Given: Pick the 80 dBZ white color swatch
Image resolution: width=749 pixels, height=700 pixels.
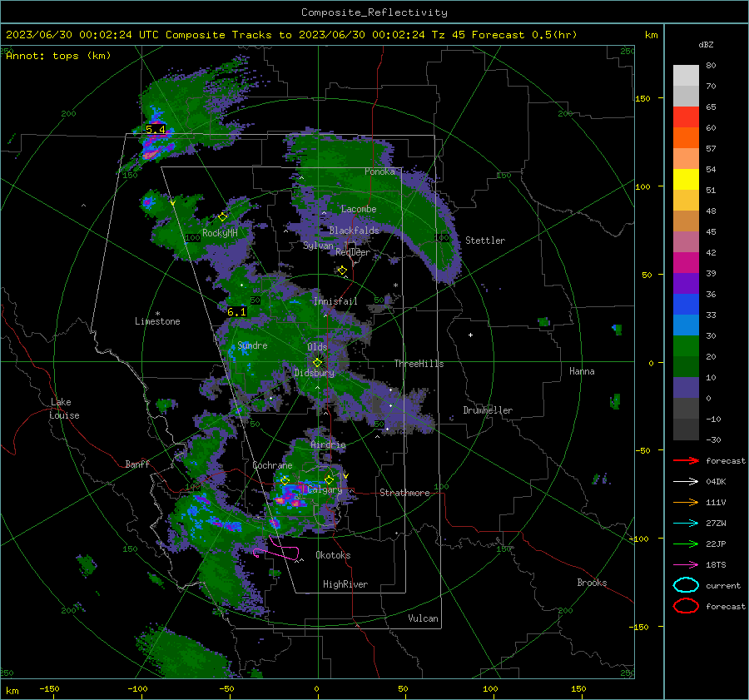Looking at the screenshot, I should [x=686, y=75].
